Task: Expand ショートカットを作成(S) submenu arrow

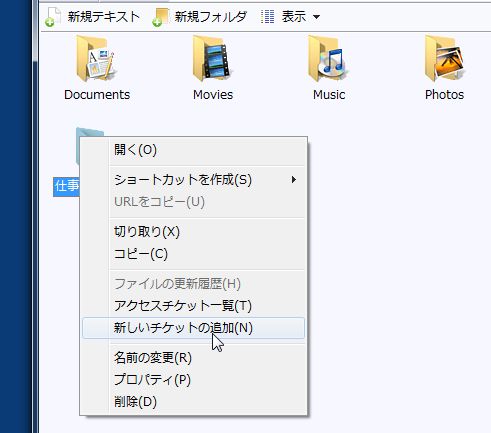Action: tap(294, 180)
